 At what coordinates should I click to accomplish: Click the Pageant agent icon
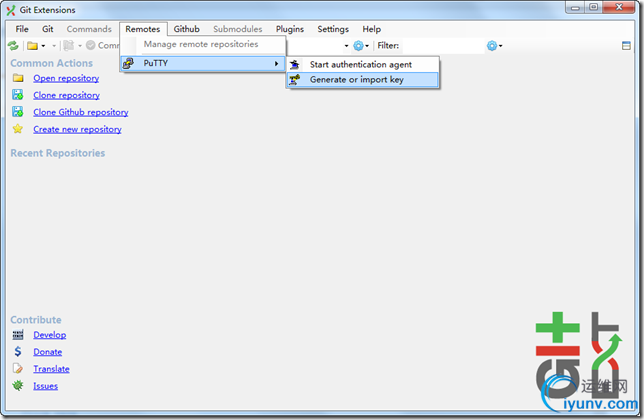294,64
